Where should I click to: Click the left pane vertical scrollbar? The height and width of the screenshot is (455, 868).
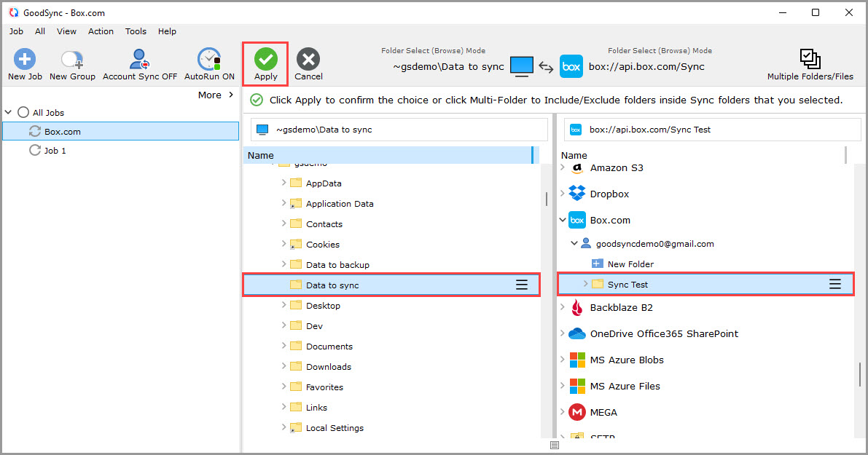point(547,199)
